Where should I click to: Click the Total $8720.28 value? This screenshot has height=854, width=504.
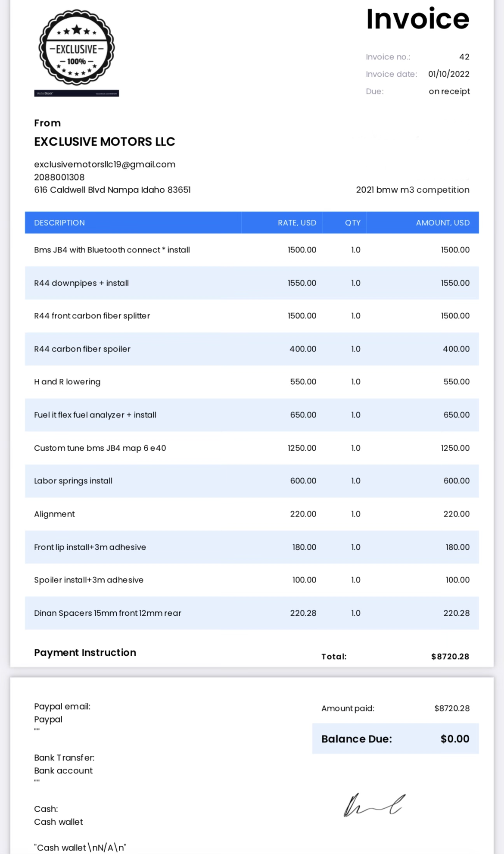pos(450,657)
